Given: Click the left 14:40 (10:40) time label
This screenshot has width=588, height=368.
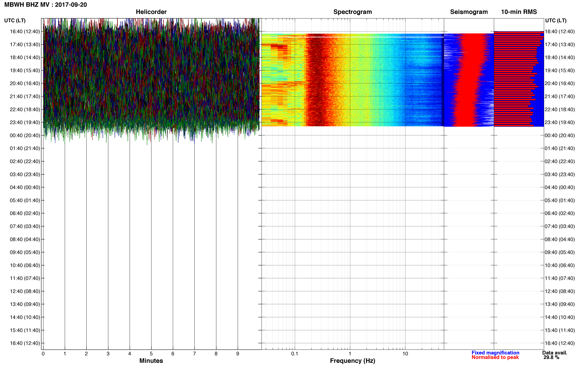Looking at the screenshot, I should pos(25,317).
